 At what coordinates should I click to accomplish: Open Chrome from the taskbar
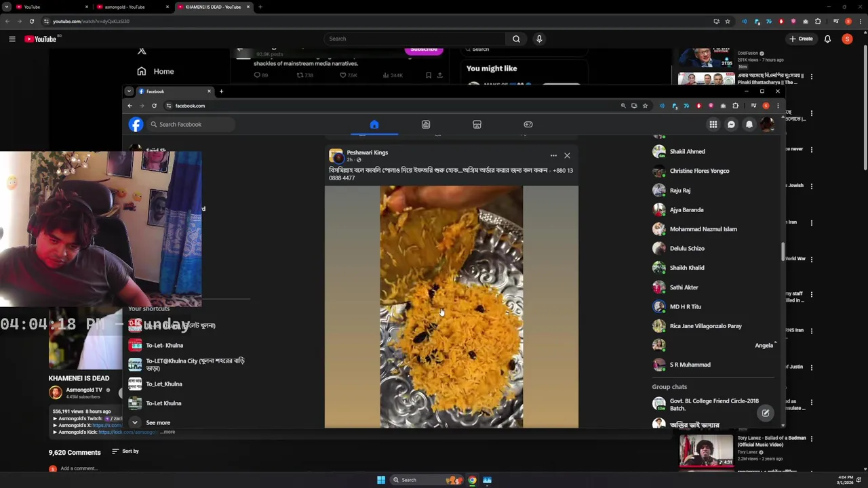click(x=473, y=480)
